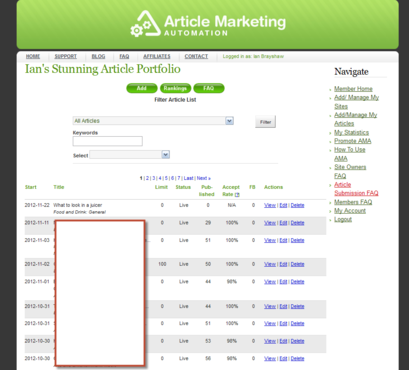View the 2012-11-03 article
Image resolution: width=409 pixels, height=370 pixels.
coord(270,240)
